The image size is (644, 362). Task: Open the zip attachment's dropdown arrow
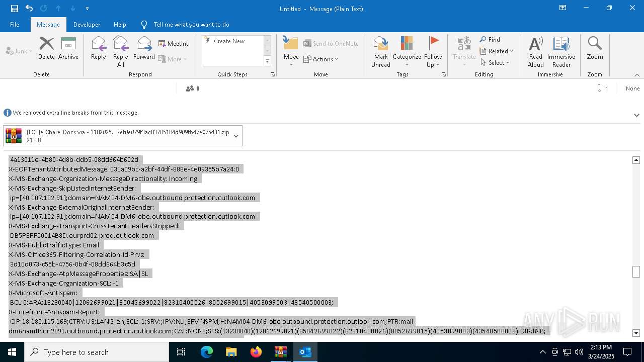coord(236,136)
